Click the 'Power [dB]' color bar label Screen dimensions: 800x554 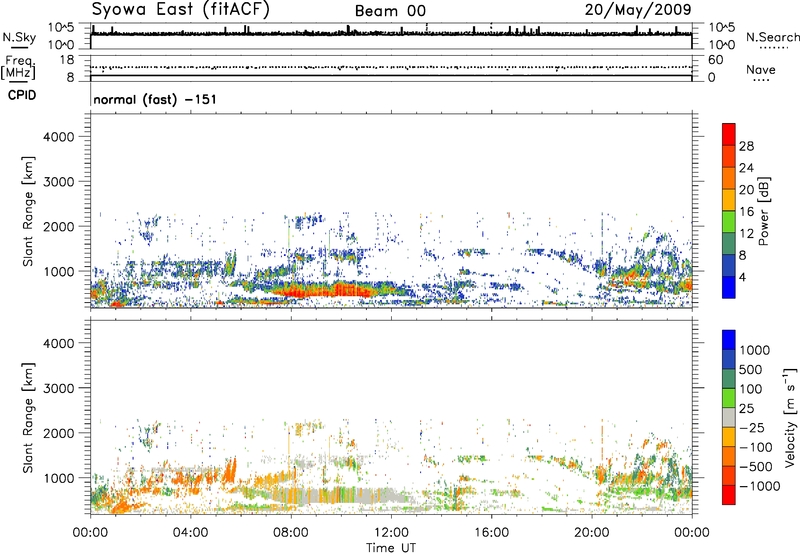[x=763, y=211]
